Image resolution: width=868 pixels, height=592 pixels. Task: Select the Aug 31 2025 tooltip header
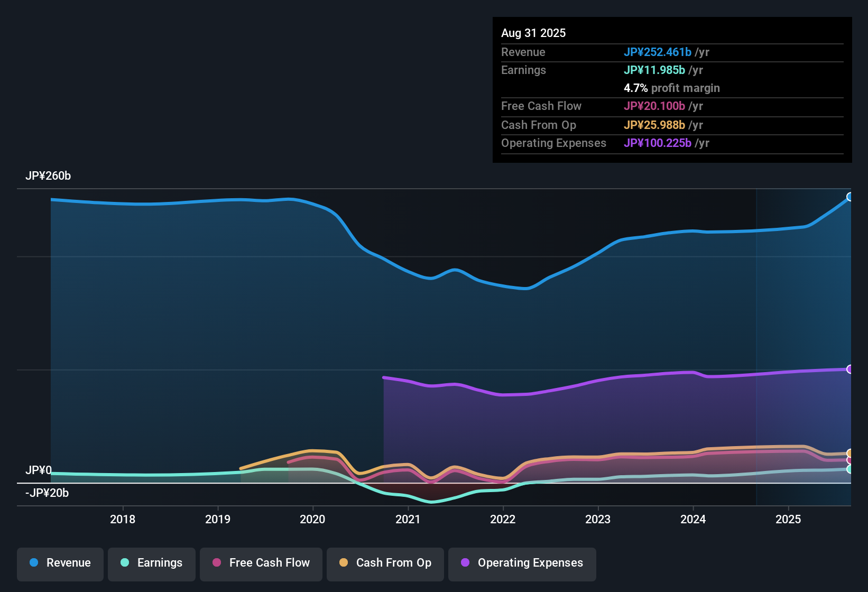click(x=533, y=33)
